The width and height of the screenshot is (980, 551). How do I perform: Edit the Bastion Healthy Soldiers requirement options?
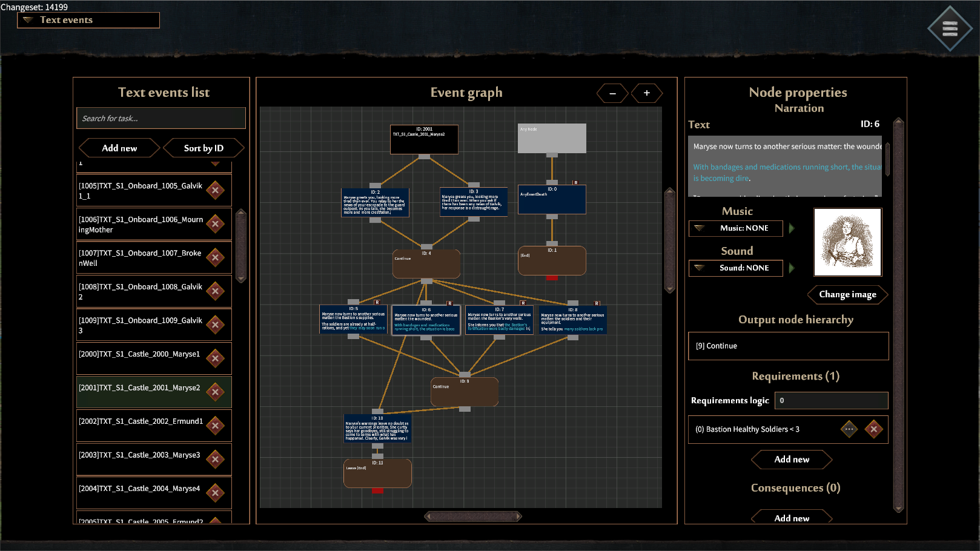click(x=849, y=429)
